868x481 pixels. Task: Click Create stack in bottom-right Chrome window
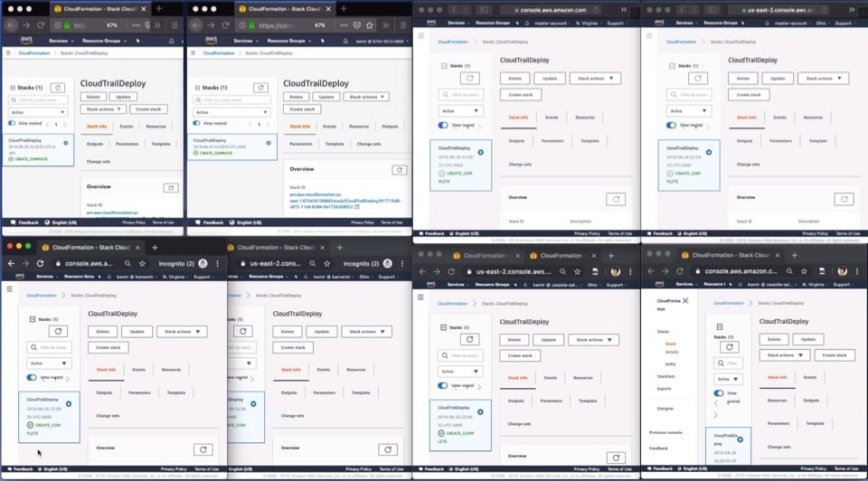835,354
